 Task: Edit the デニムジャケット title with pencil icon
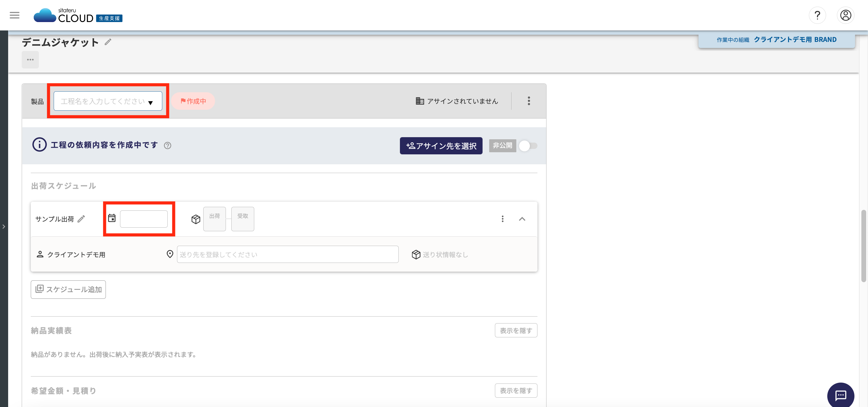[x=108, y=42]
